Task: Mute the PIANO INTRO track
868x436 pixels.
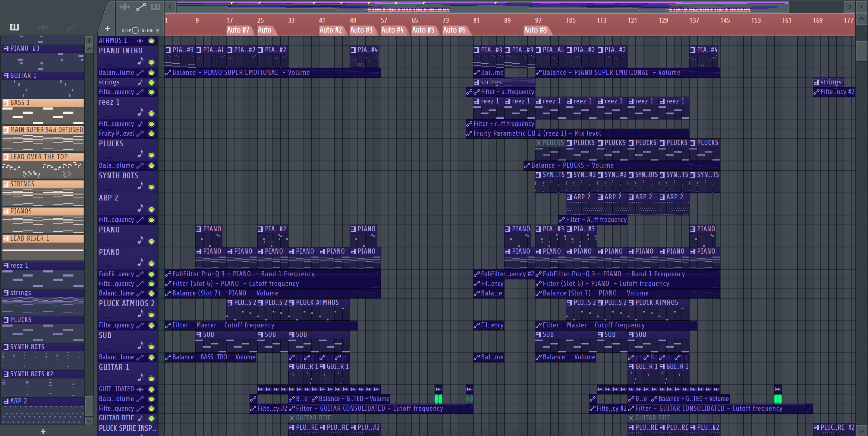Action: click(152, 62)
